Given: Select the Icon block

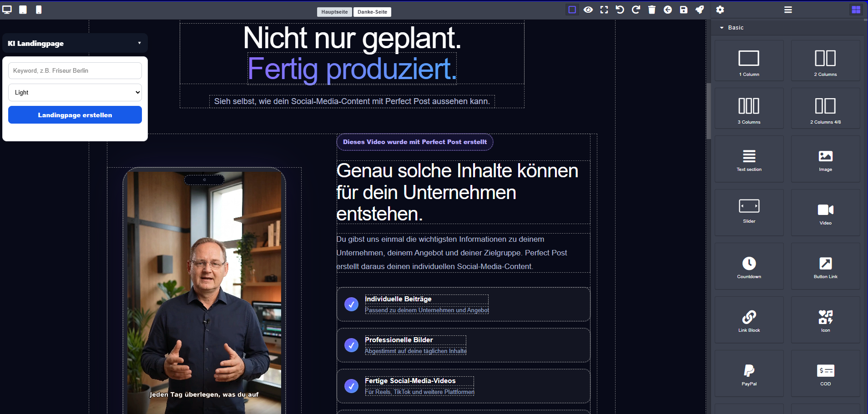Looking at the screenshot, I should click(826, 319).
